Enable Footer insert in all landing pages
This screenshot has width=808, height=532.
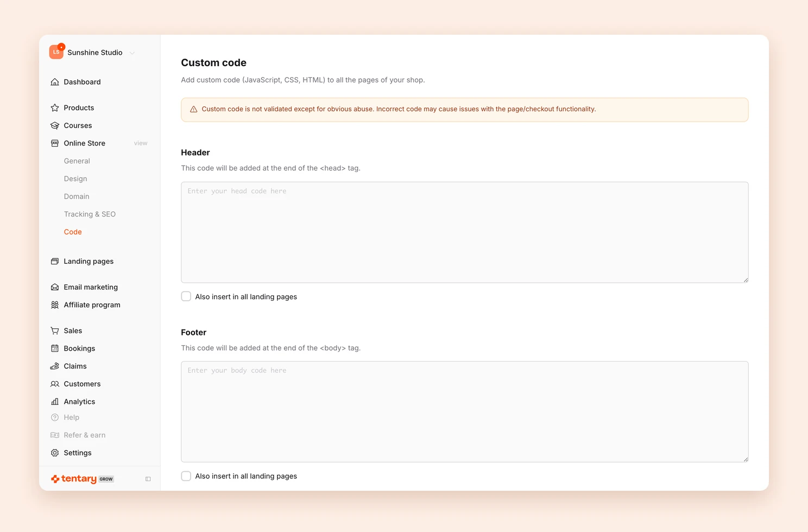click(186, 476)
